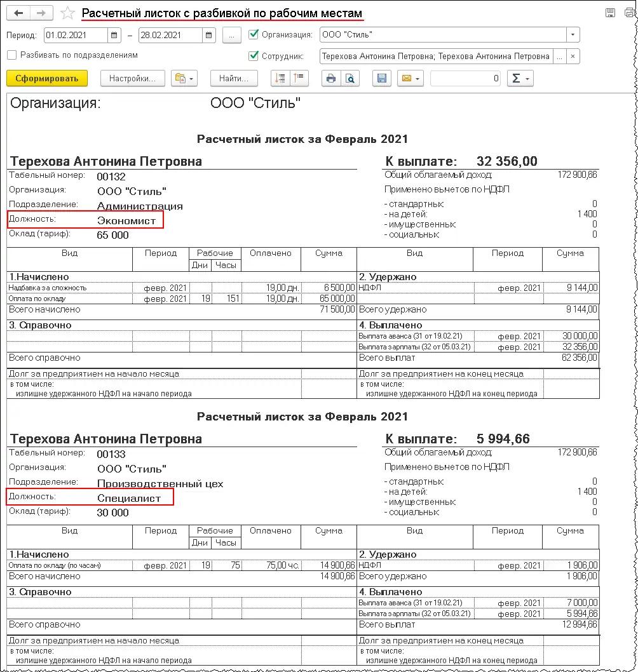Go back using the left arrow
Screen dimensions: 638x672
18,13
